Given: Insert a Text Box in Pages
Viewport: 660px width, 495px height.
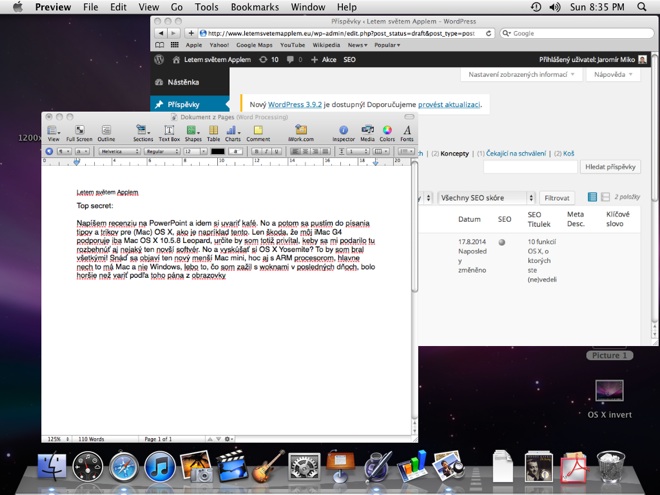Looking at the screenshot, I should tap(169, 133).
